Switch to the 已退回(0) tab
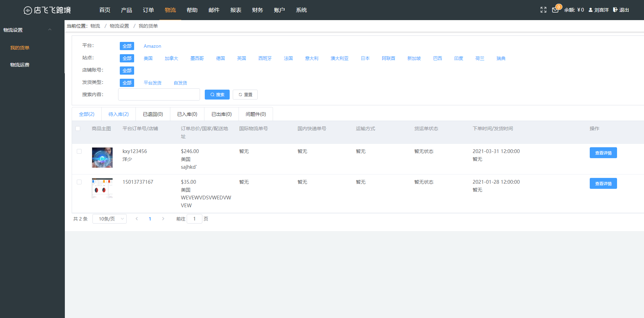 click(153, 114)
